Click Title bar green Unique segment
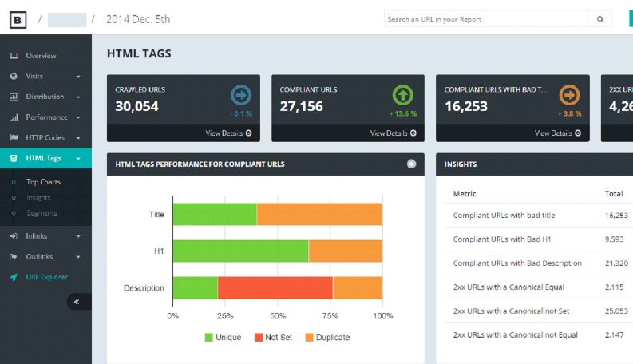Image resolution: width=633 pixels, height=364 pixels. (215, 214)
